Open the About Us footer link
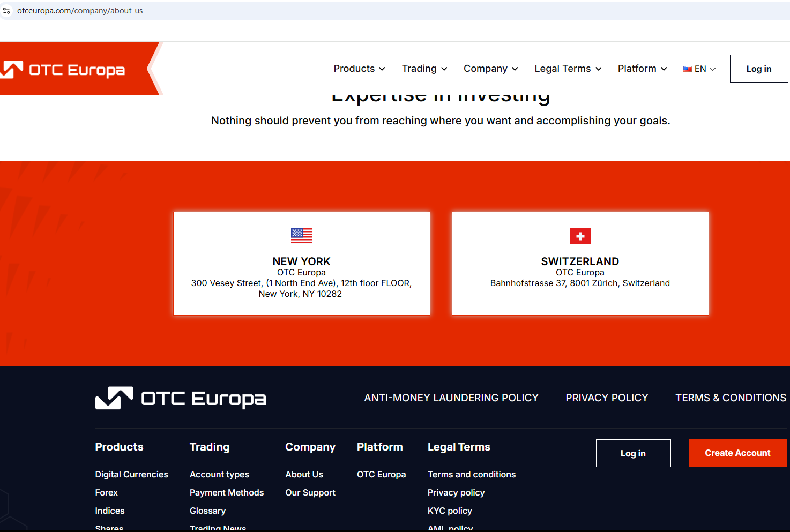 (304, 475)
